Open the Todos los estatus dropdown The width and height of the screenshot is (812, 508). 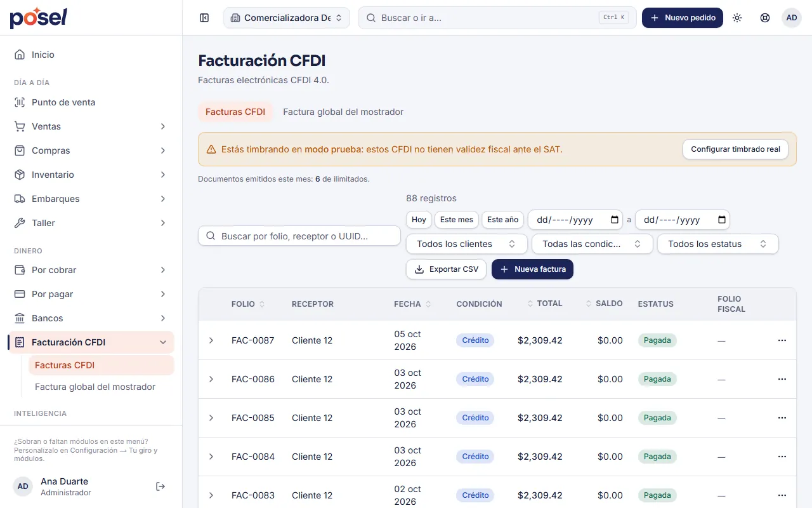click(718, 244)
